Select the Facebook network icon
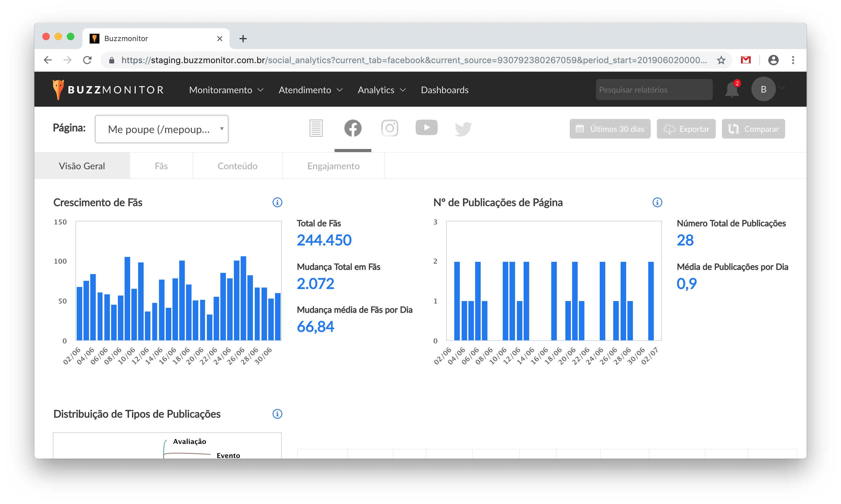The width and height of the screenshot is (841, 504). tap(352, 128)
